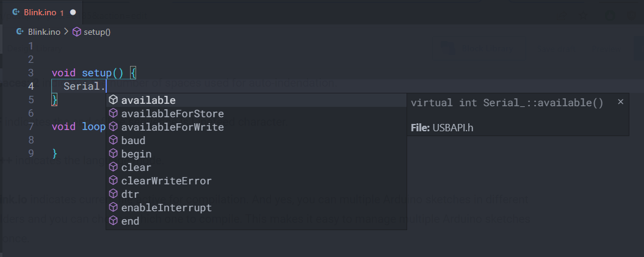Image resolution: width=644 pixels, height=257 pixels.
Task: Click the Blink.ino file icon in tab
Action: tap(16, 12)
